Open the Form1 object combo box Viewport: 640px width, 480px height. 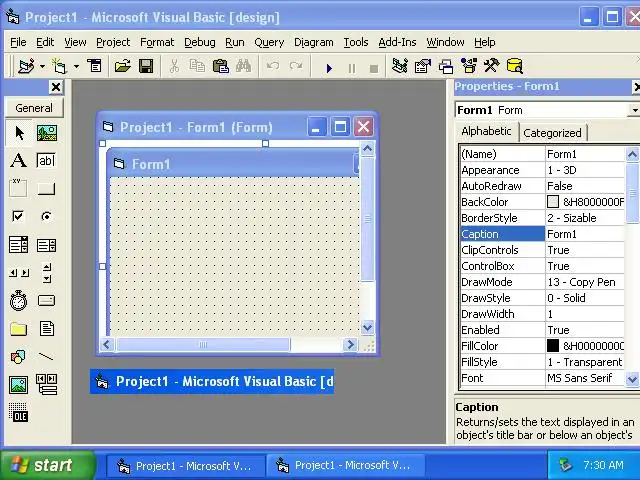[634, 110]
